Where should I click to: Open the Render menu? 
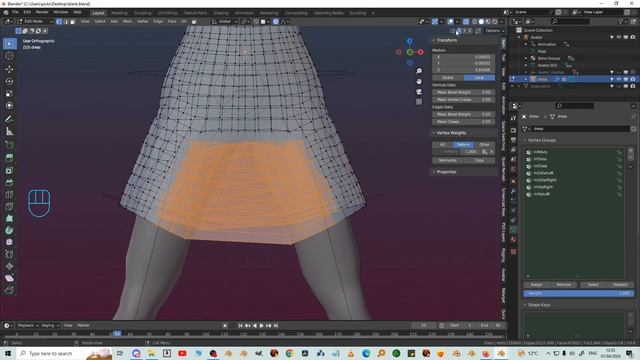click(42, 12)
